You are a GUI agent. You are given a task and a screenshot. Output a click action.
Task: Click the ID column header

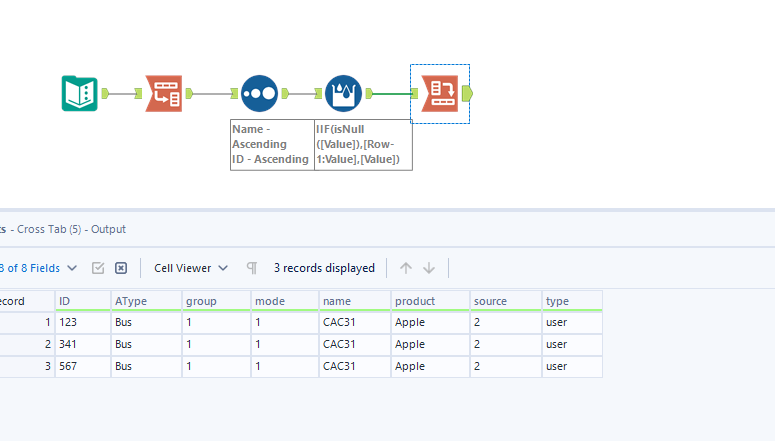click(x=82, y=300)
